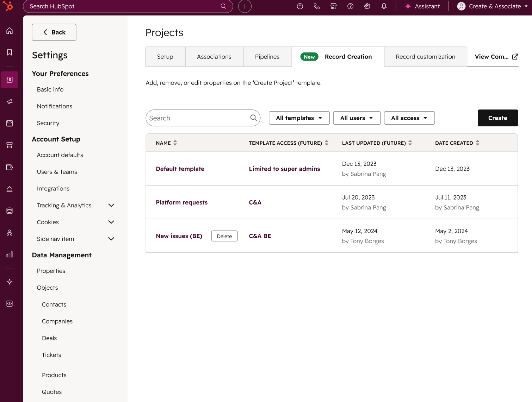Open the Bookmarks icon in left rail
The image size is (532, 402).
pos(10,52)
